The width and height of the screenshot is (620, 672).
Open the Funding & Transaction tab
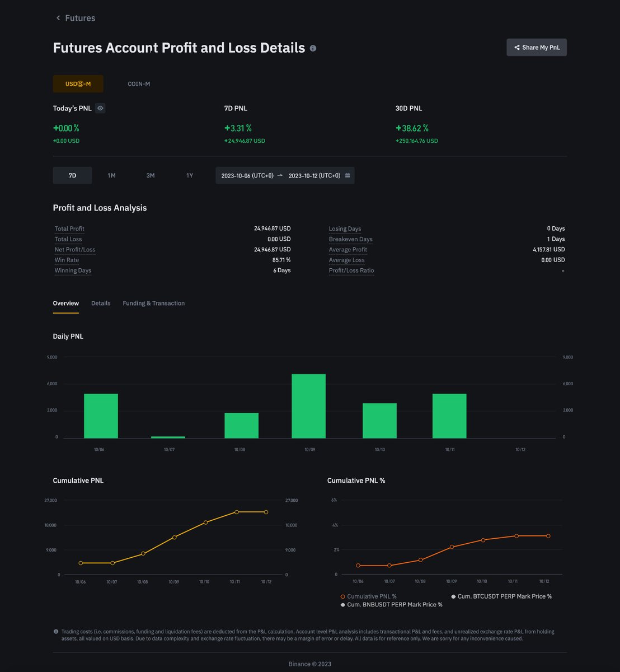point(154,303)
